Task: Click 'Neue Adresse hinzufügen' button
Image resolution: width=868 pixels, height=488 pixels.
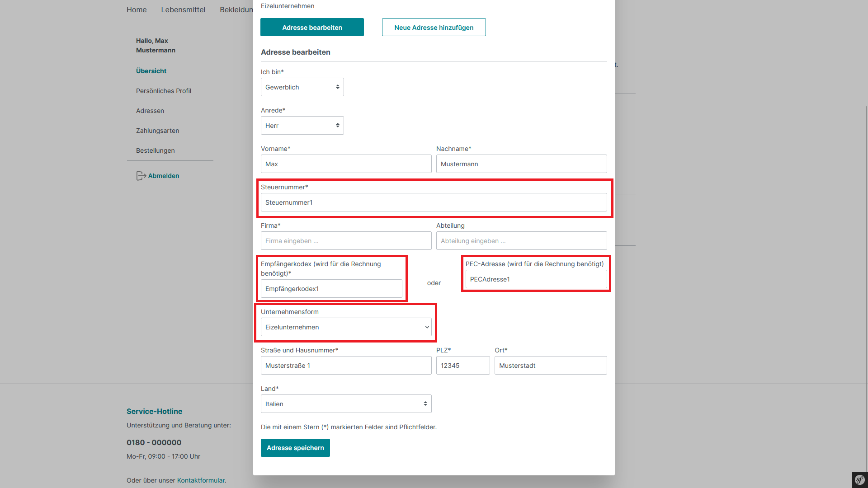Action: tap(434, 27)
